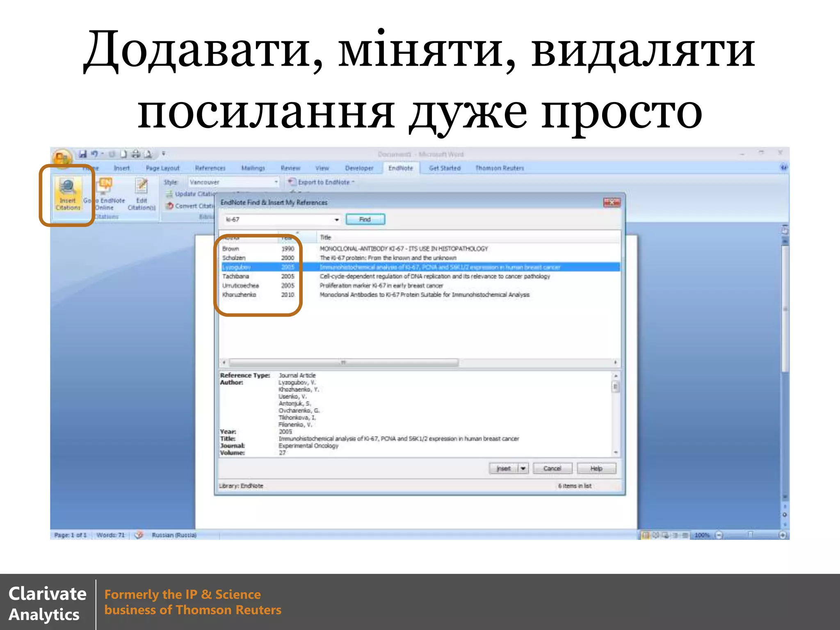The height and width of the screenshot is (630, 840).
Task: Click the zoom in plus button
Action: (783, 535)
